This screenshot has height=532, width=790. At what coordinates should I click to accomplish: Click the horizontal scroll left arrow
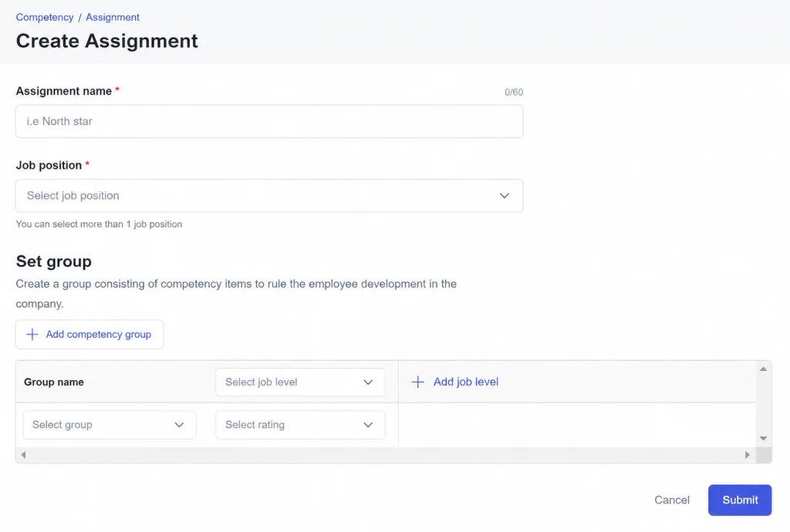click(23, 454)
